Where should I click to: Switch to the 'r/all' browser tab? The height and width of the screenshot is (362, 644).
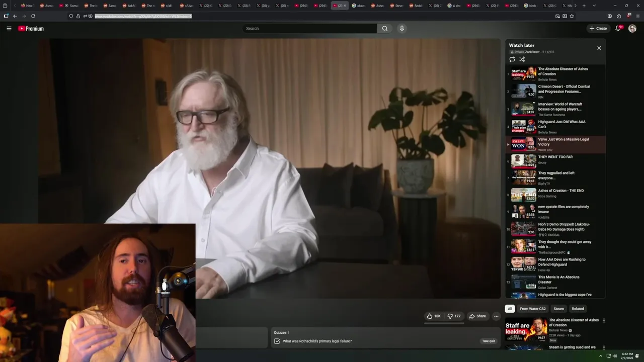pyautogui.click(x=168, y=6)
